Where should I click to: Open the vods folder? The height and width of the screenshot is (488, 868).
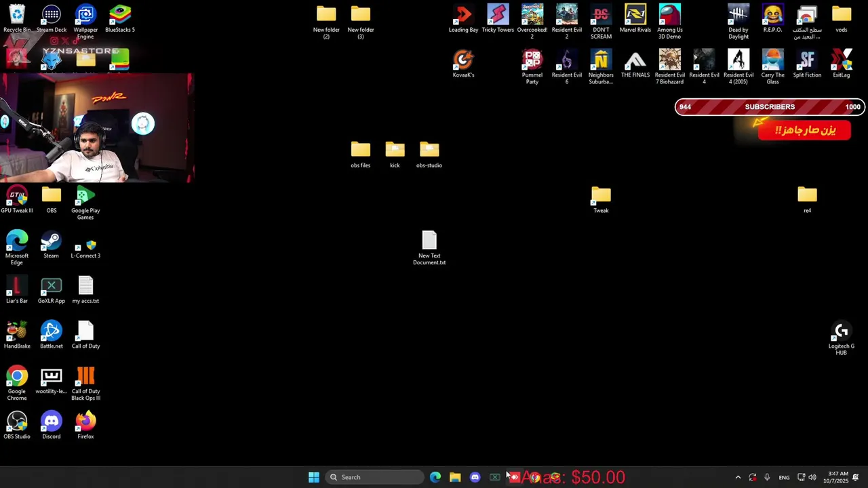pos(842,18)
